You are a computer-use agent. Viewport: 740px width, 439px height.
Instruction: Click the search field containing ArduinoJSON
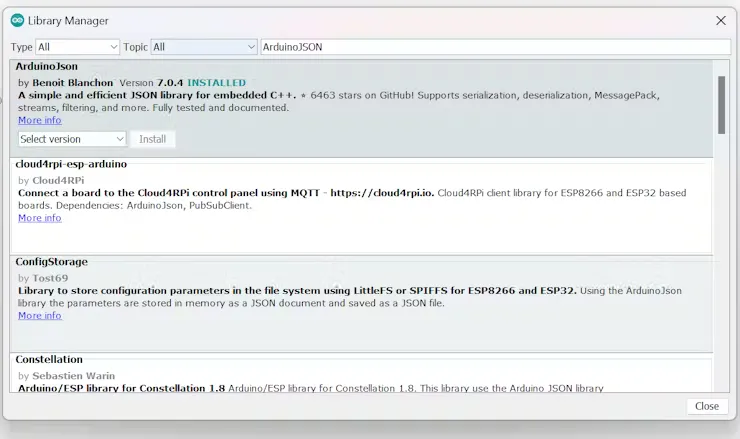point(495,47)
